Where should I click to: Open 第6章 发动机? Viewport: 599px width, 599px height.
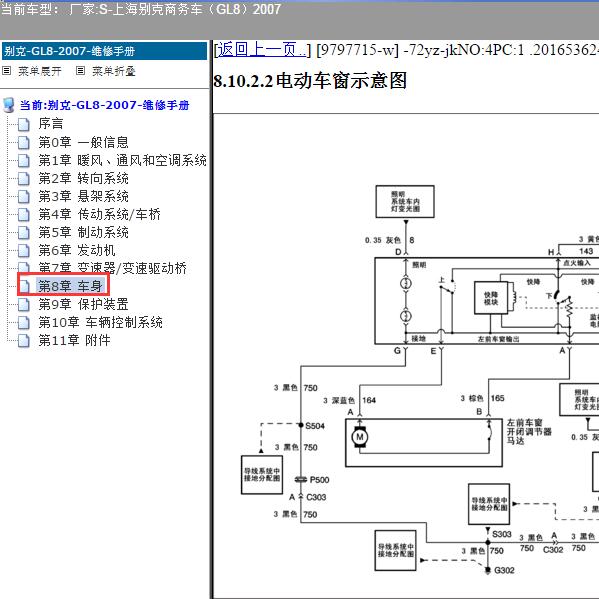[77, 251]
